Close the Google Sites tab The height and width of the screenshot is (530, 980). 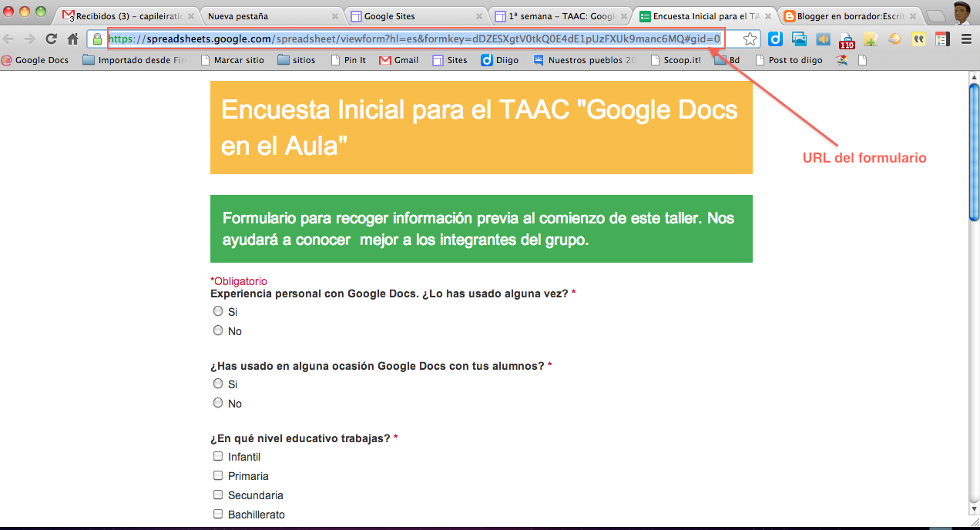pyautogui.click(x=479, y=15)
